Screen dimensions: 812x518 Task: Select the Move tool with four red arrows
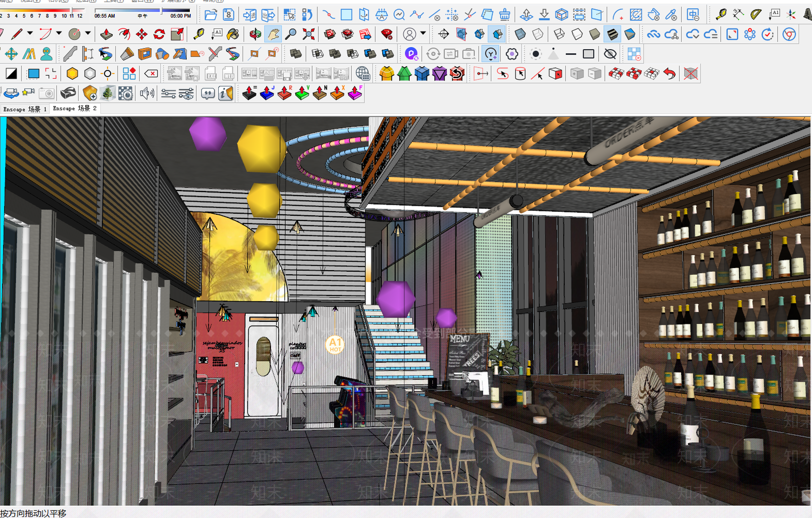142,34
